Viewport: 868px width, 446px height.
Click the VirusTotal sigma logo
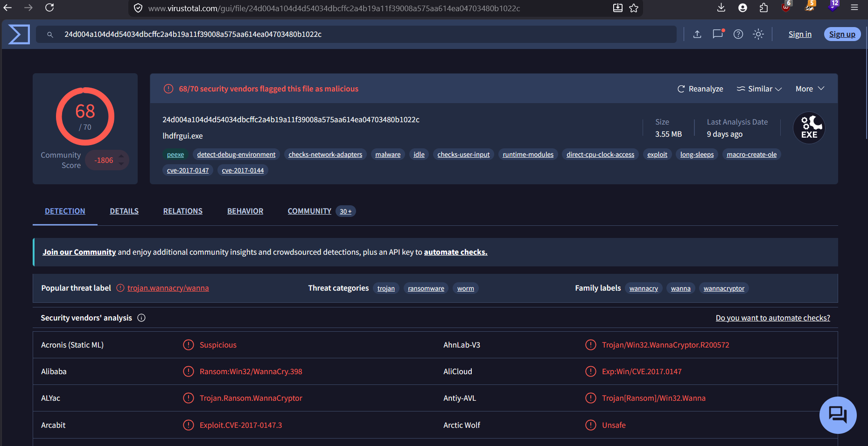pos(19,35)
